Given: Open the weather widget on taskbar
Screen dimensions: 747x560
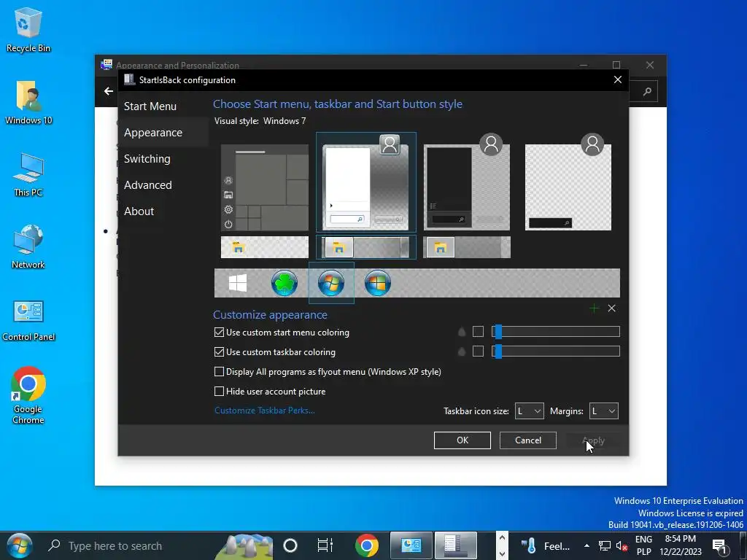Looking at the screenshot, I should pos(545,545).
